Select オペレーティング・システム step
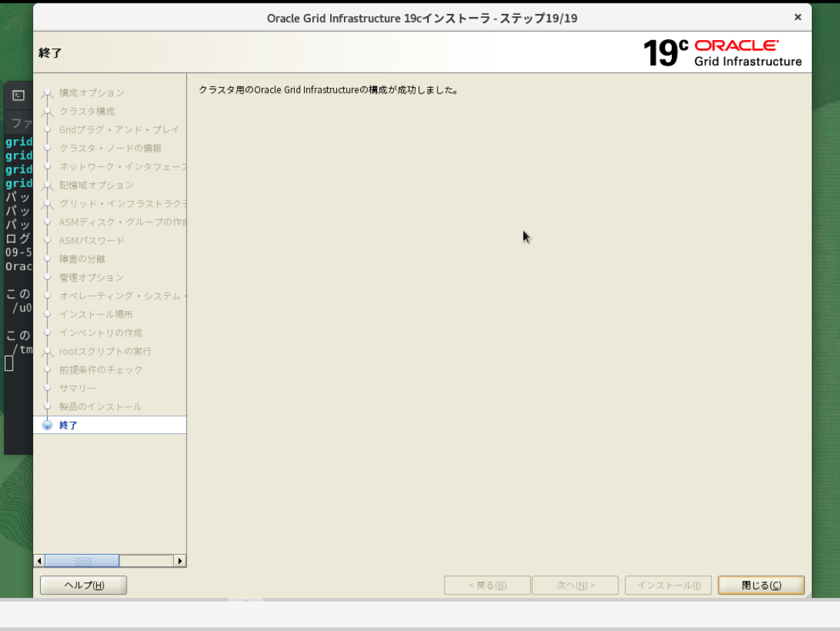 tap(122, 295)
